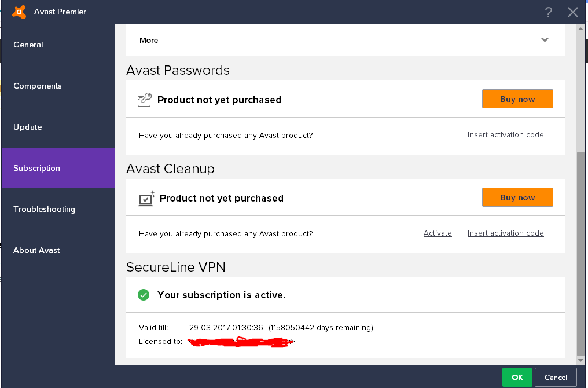Close the Avast Premier settings window
Viewport: 588px width, 388px height.
click(573, 12)
